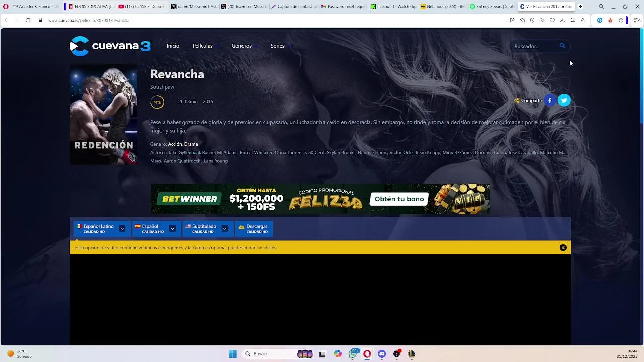Share the movie on Facebook

click(x=550, y=100)
